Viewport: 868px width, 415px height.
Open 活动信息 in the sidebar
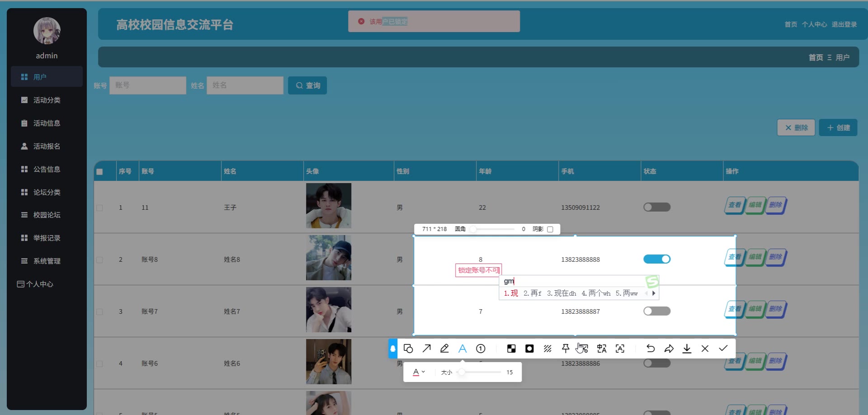click(47, 123)
